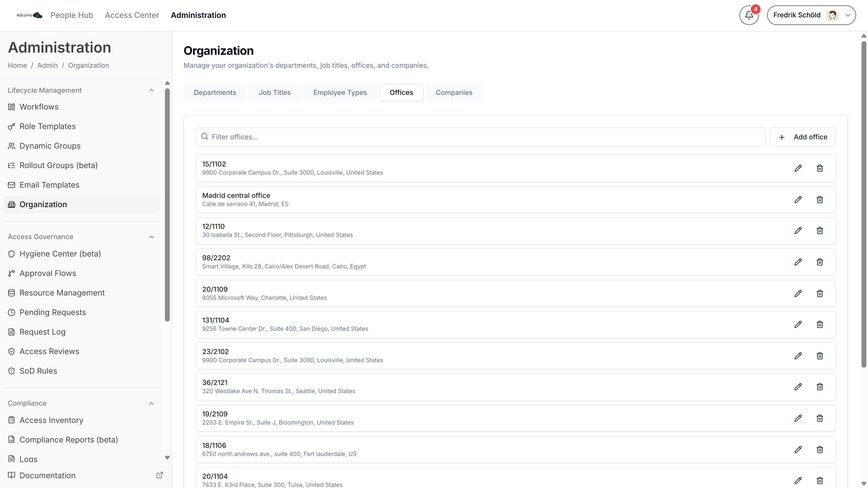
Task: Delete the 20/1109 Charlotte office
Action: click(x=820, y=293)
